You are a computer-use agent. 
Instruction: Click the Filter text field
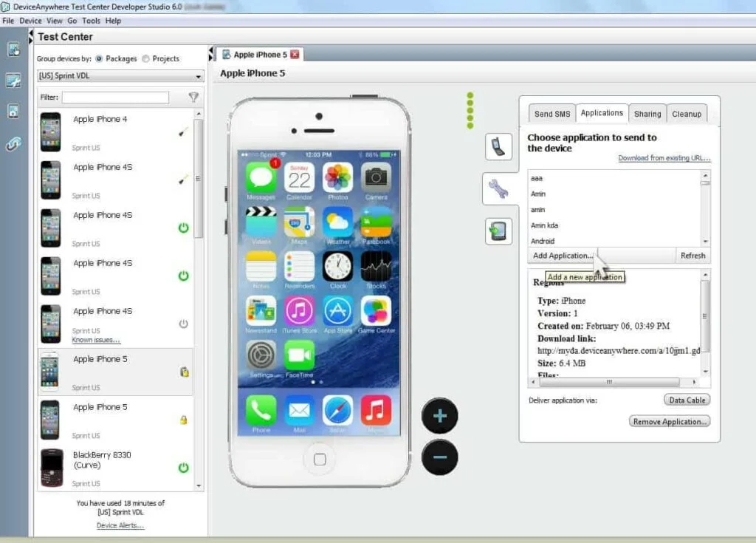116,98
